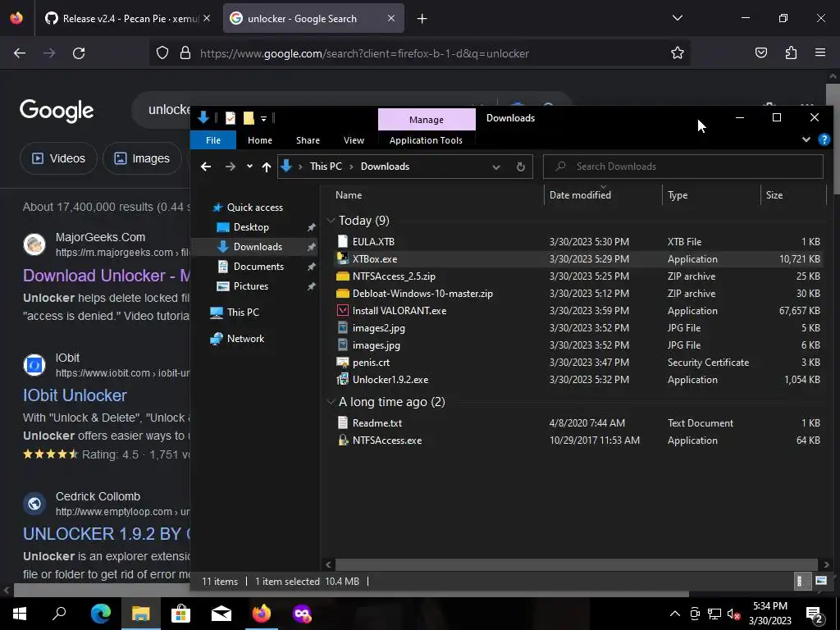Screen dimensions: 840x630
Task: Open Explorer help question mark icon
Action: [824, 139]
